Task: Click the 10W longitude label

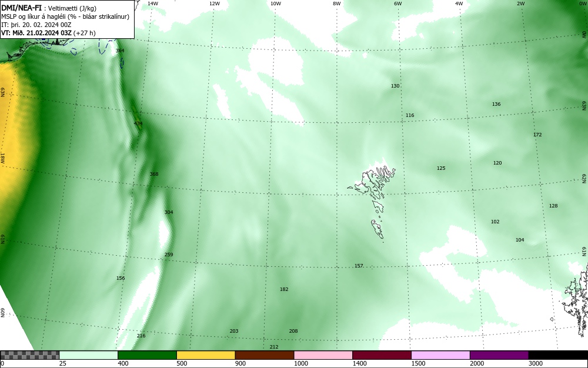Action: click(276, 4)
